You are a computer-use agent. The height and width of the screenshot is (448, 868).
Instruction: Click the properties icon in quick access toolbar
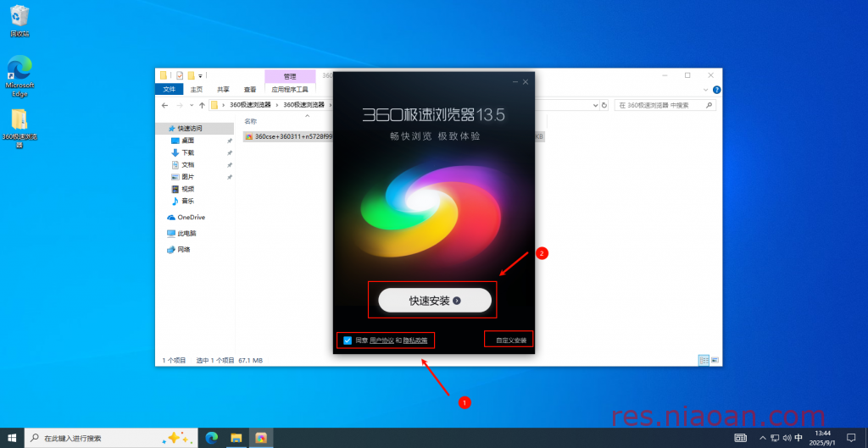(180, 75)
